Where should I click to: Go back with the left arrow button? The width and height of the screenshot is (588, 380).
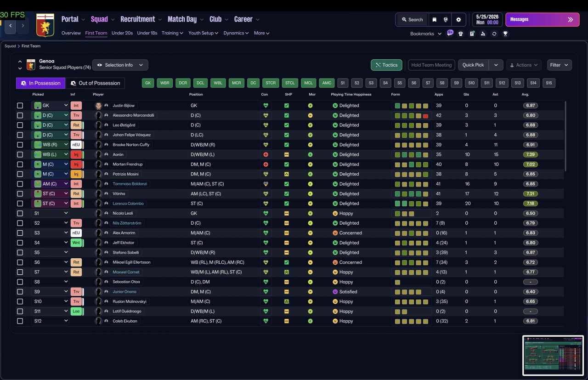[x=11, y=26]
